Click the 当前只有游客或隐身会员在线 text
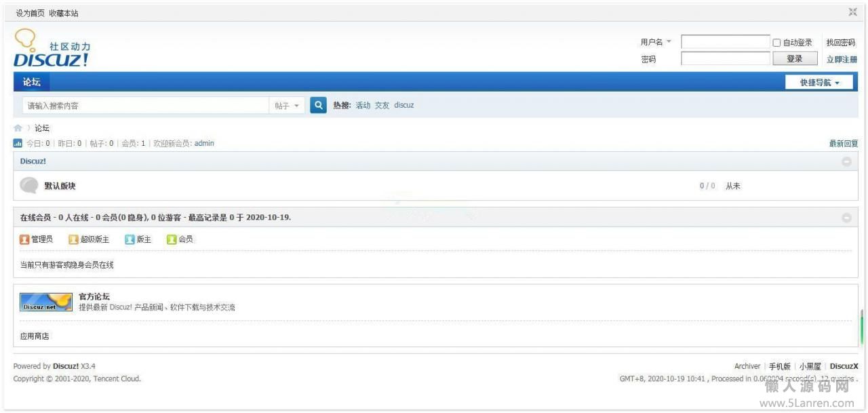The width and height of the screenshot is (868, 413). 67,265
